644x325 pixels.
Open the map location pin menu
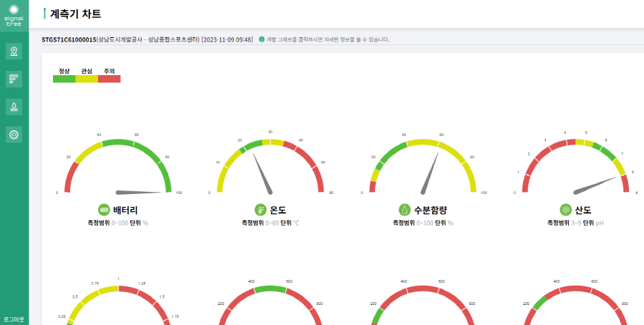14,52
